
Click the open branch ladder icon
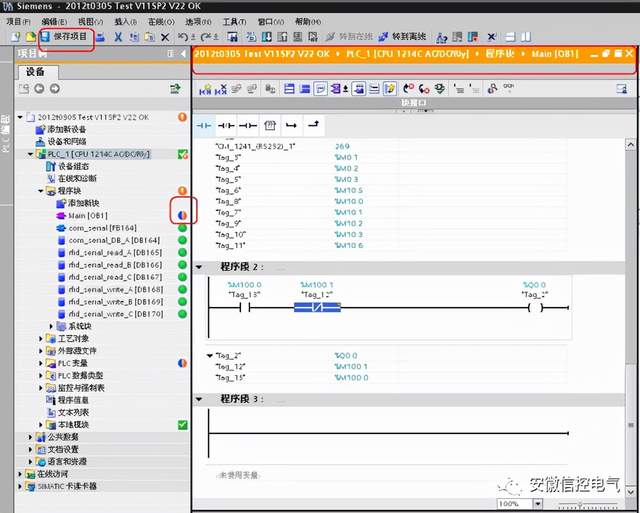pos(291,125)
